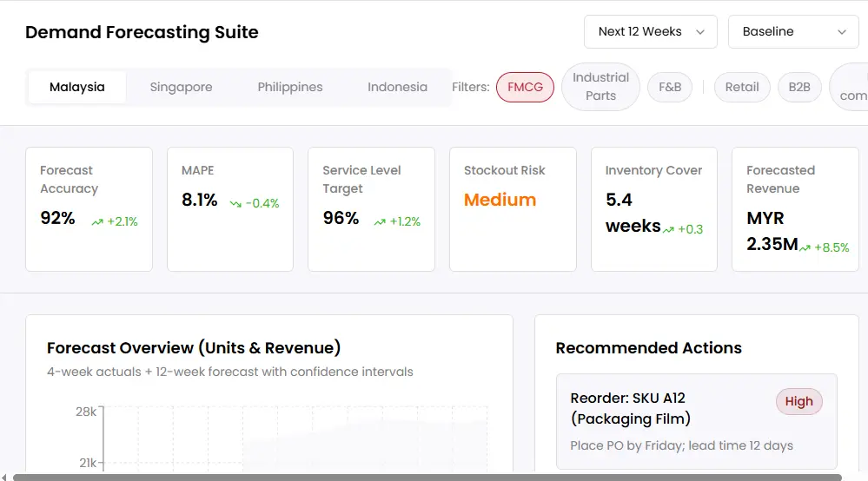Screen dimensions: 868x481
Task: Click the Inventory Cover trend arrow icon
Action: pos(668,230)
